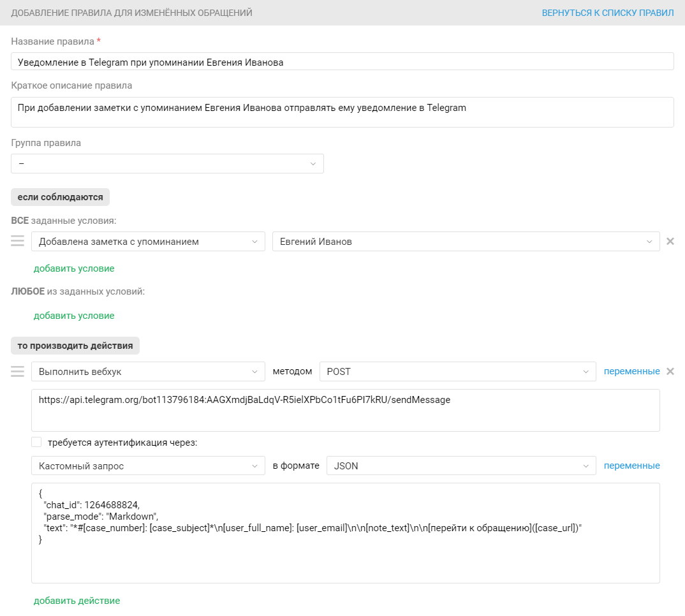Open переменные link next to POST

(631, 372)
